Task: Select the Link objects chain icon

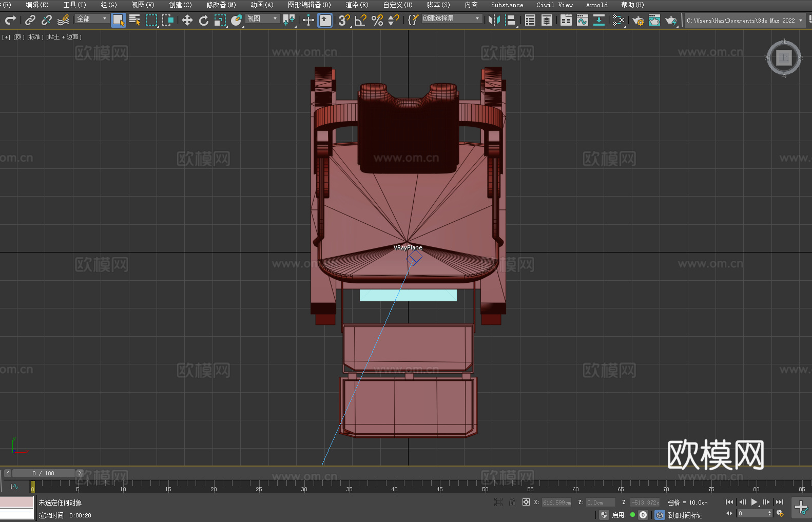Action: click(30, 20)
